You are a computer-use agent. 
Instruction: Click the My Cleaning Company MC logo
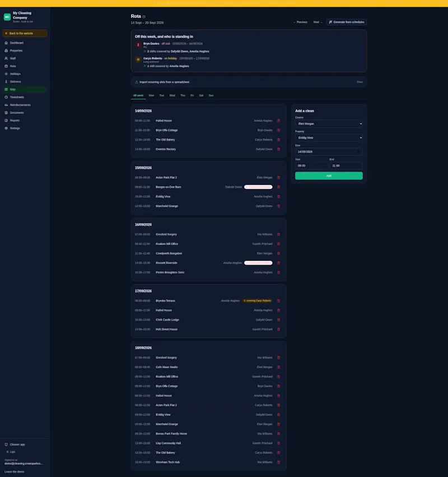(x=7, y=17)
